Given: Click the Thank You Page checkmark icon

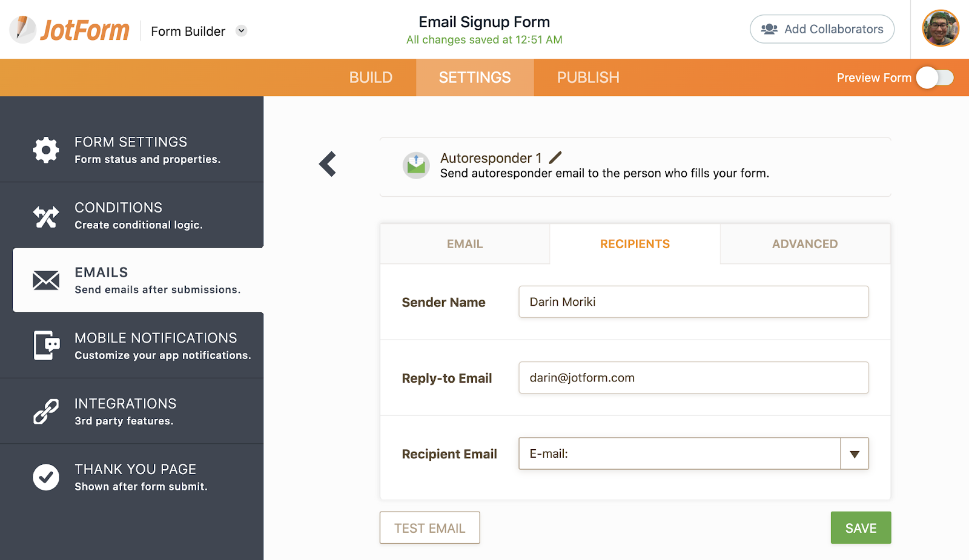Looking at the screenshot, I should 46,477.
